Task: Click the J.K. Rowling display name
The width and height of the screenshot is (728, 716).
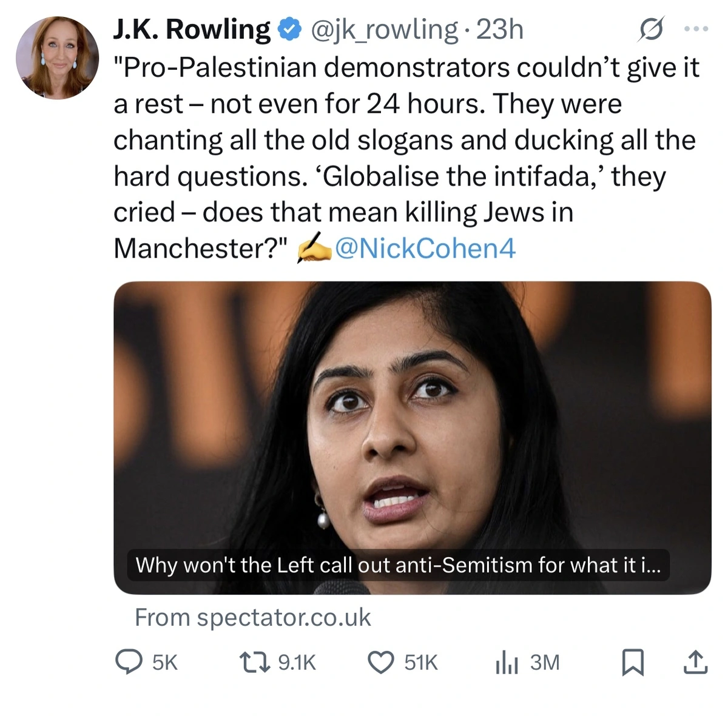Action: (x=192, y=29)
